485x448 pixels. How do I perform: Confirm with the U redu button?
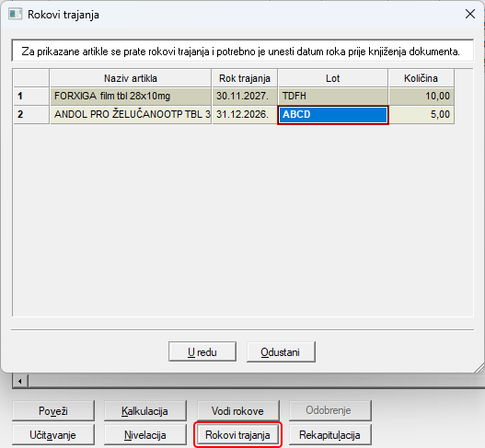coord(202,351)
